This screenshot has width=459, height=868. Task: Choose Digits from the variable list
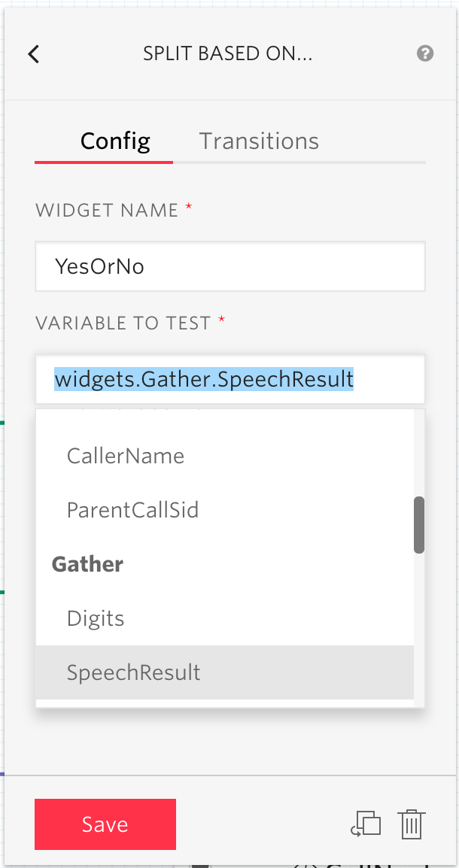point(96,618)
